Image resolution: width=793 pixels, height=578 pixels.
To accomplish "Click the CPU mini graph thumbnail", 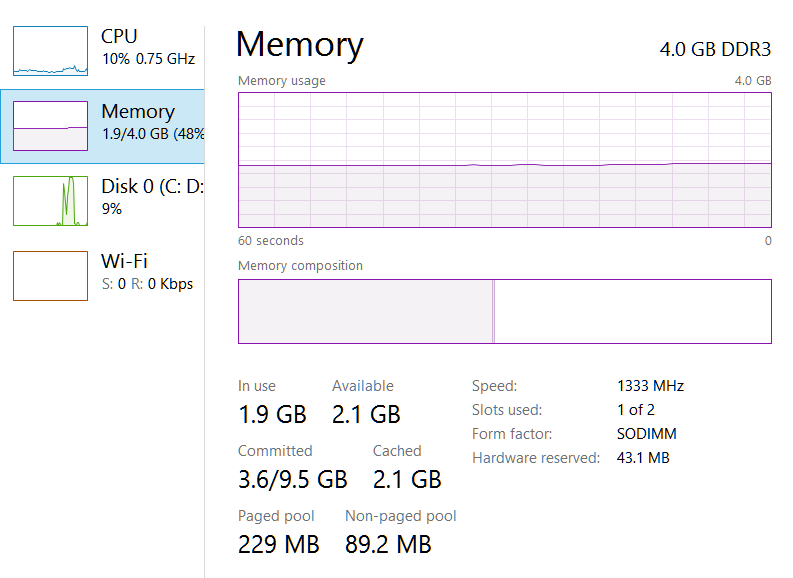I will [x=50, y=51].
